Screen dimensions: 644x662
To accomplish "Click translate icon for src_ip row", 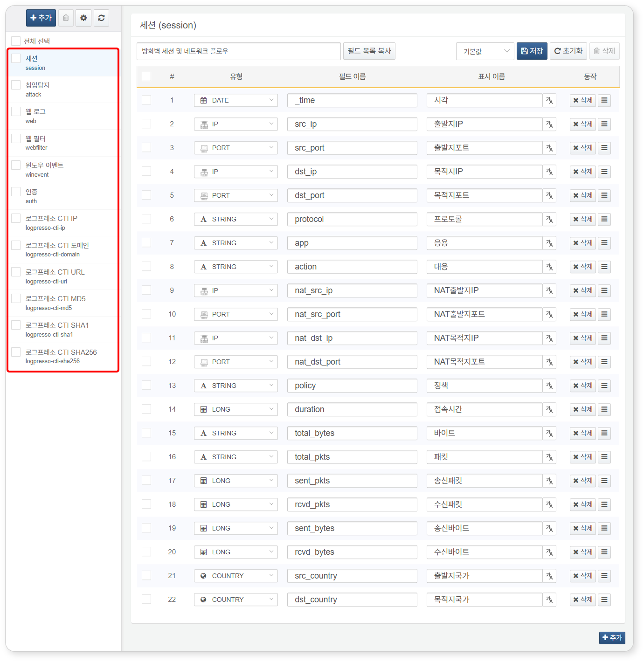I will pos(549,124).
